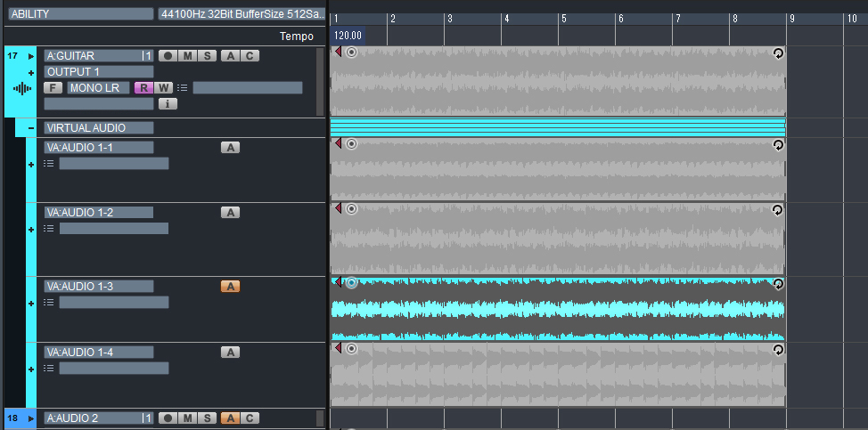
Task: Expand track 17 with the arrow
Action: pyautogui.click(x=31, y=56)
